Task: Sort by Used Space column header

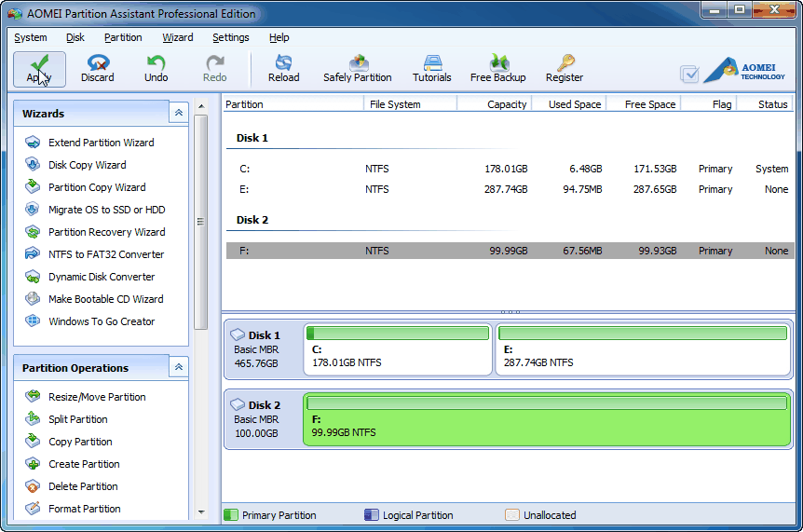Action: (569, 104)
